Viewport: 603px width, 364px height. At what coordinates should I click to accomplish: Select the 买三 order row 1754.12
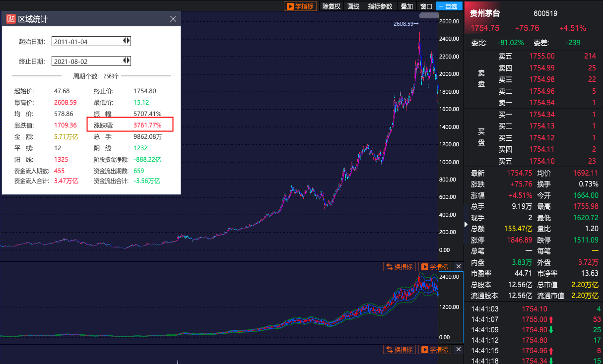(548, 138)
